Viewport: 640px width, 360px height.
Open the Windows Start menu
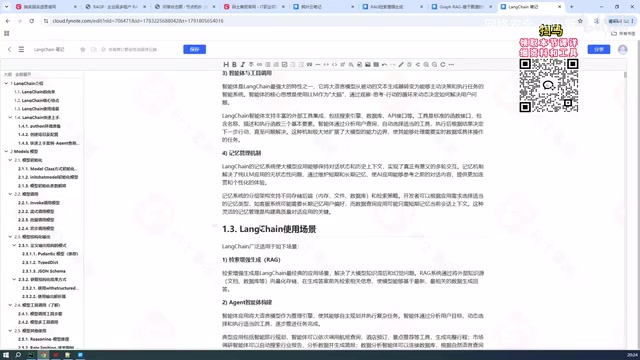[6, 355]
